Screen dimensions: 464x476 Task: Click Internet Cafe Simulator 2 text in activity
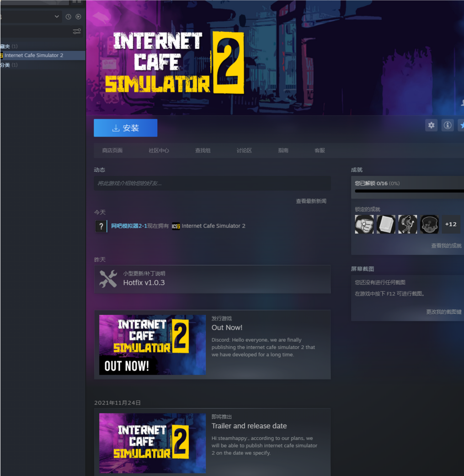pyautogui.click(x=213, y=226)
